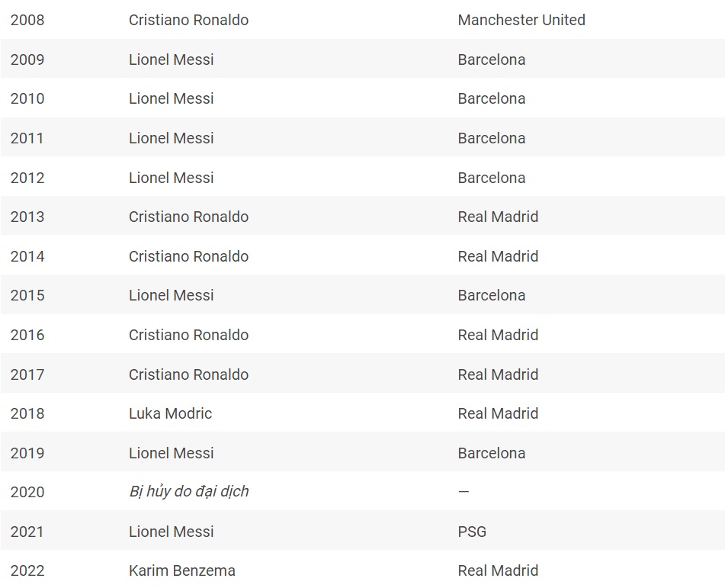
Task: Click Real Madrid in the 2017 row
Action: pos(498,374)
